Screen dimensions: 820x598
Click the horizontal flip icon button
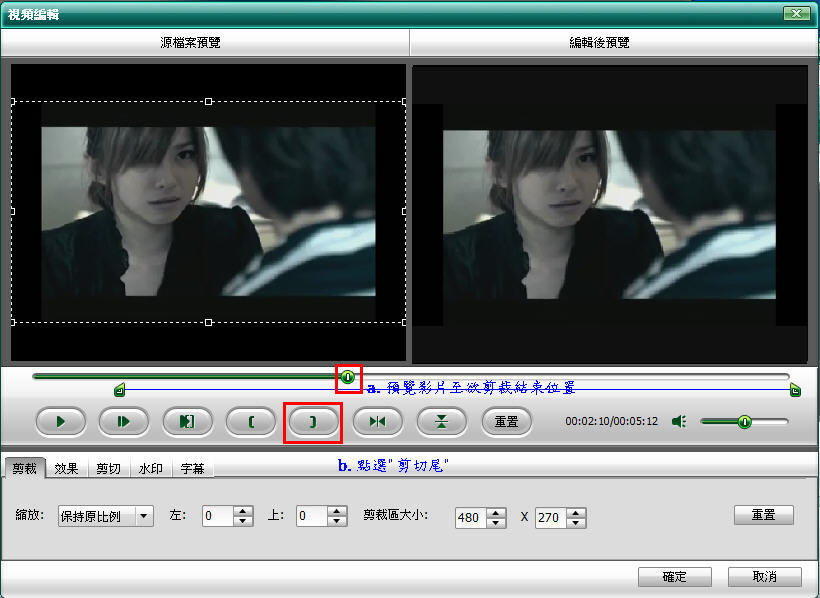click(x=377, y=422)
